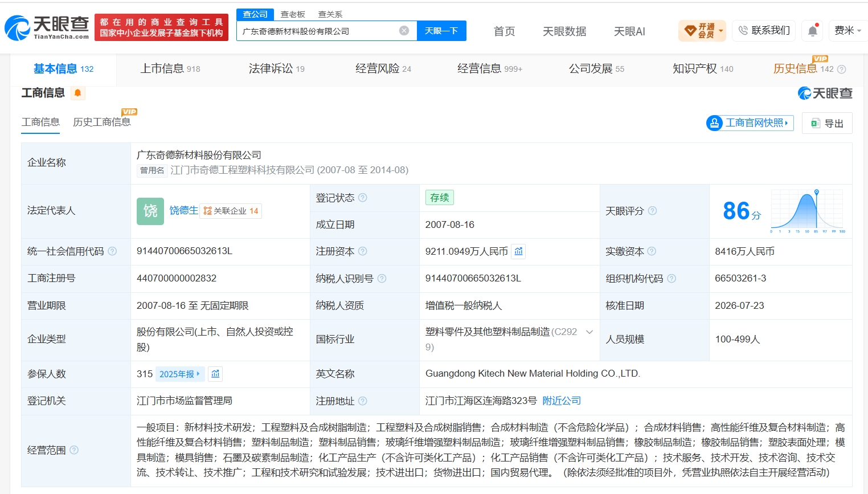Go to 天眼AI in top navigation

(629, 31)
